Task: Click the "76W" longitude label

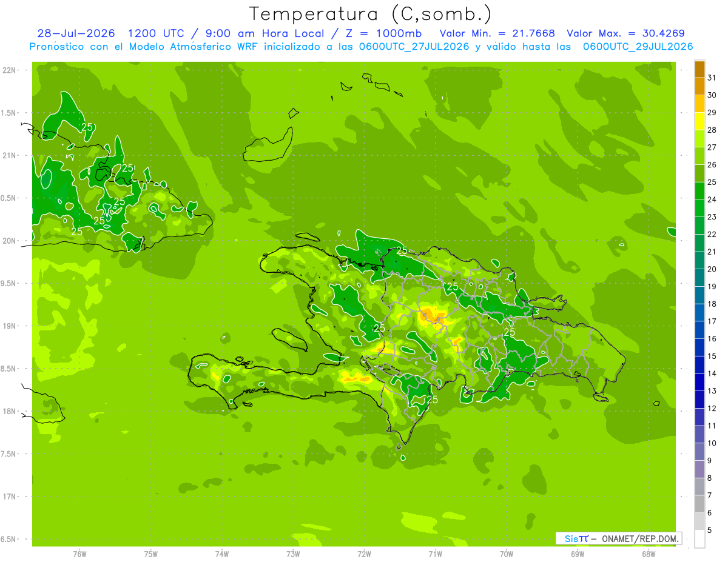Action: click(79, 554)
